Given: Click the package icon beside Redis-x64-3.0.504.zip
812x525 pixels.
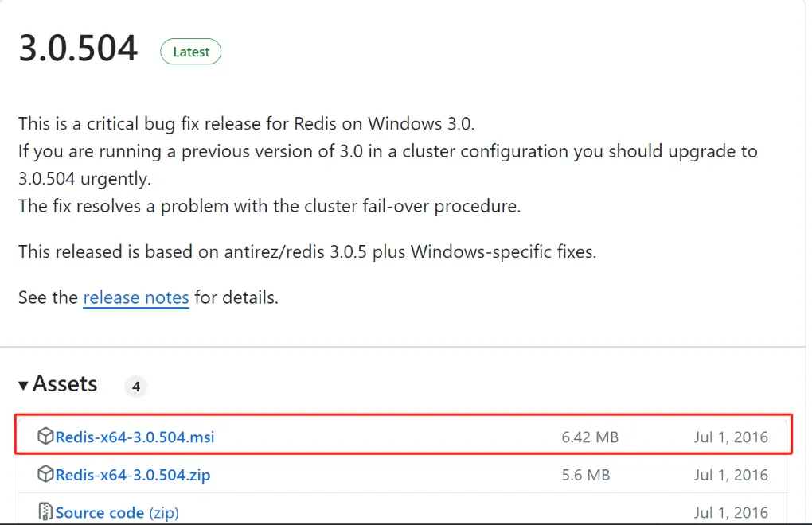Looking at the screenshot, I should point(45,475).
